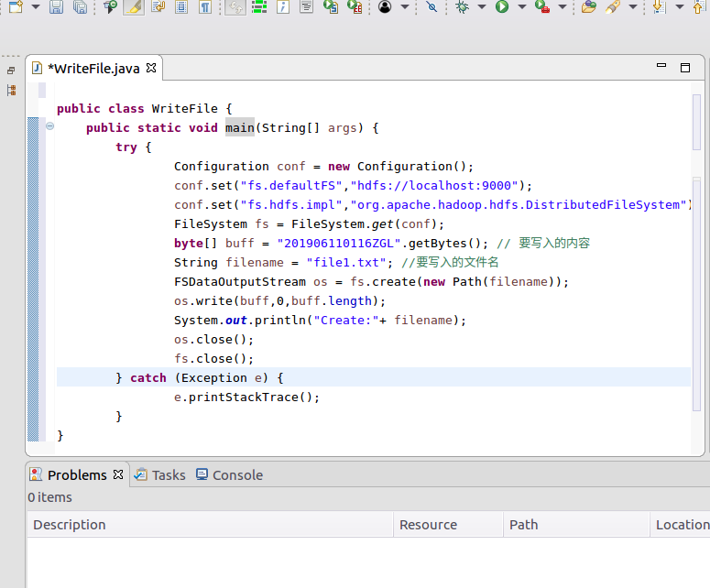
Task: Run WriteFile with the green play button
Action: pyautogui.click(x=502, y=6)
